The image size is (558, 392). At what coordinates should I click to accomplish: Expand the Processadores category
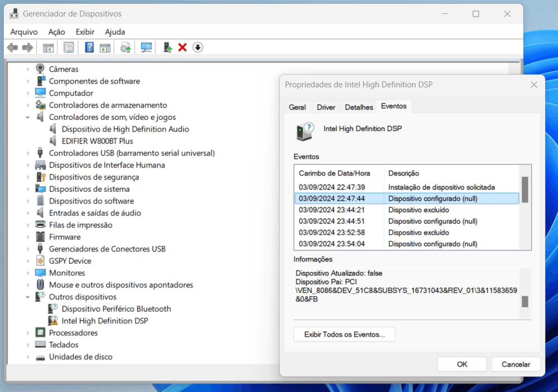27,332
